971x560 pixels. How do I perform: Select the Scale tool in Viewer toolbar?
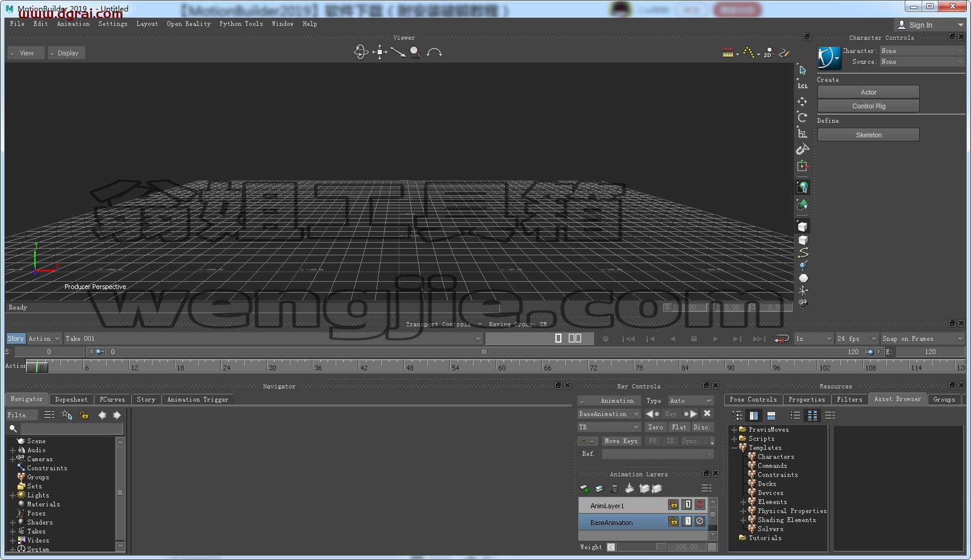[x=802, y=133]
